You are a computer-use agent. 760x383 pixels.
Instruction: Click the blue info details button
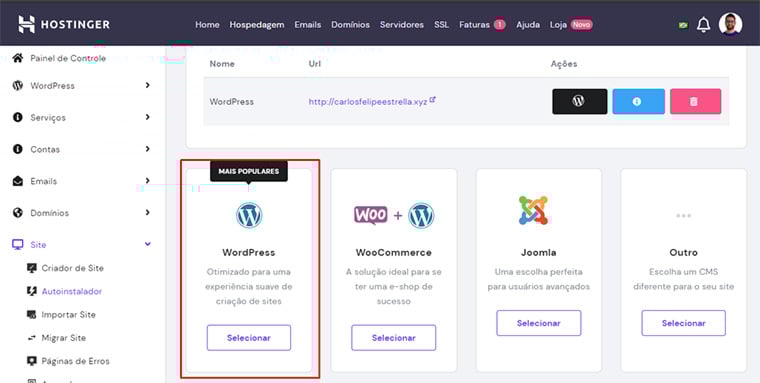click(x=638, y=101)
